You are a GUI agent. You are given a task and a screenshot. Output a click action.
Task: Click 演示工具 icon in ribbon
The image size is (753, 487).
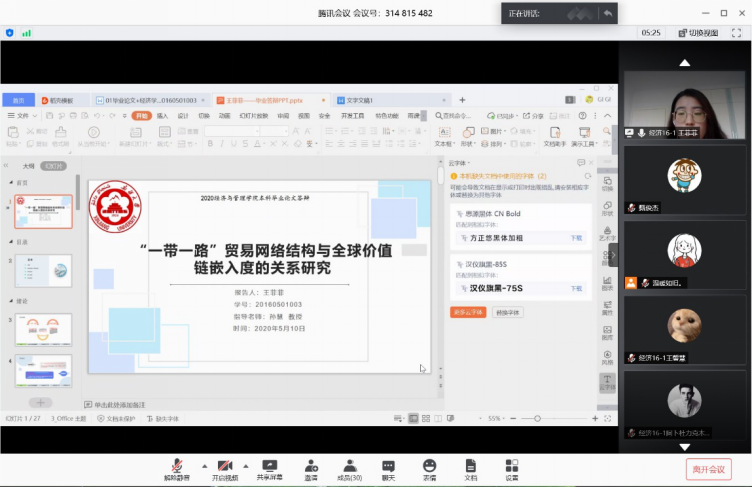point(584,136)
